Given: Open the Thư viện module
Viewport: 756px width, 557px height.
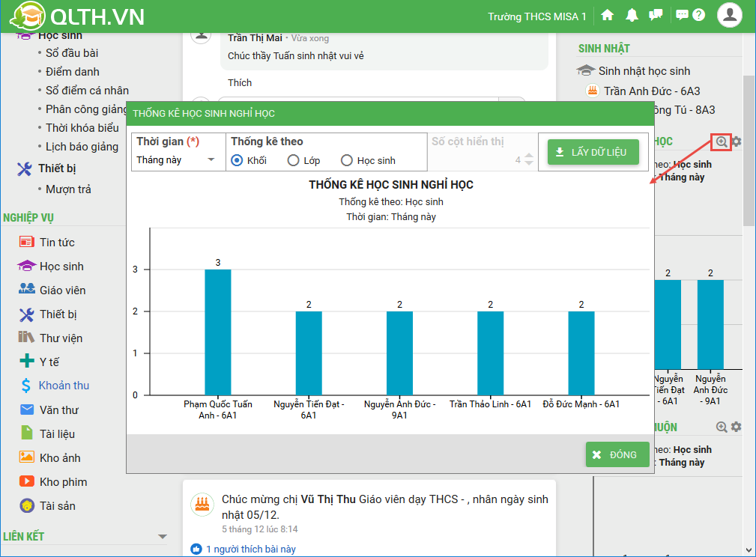Looking at the screenshot, I should click(x=61, y=338).
